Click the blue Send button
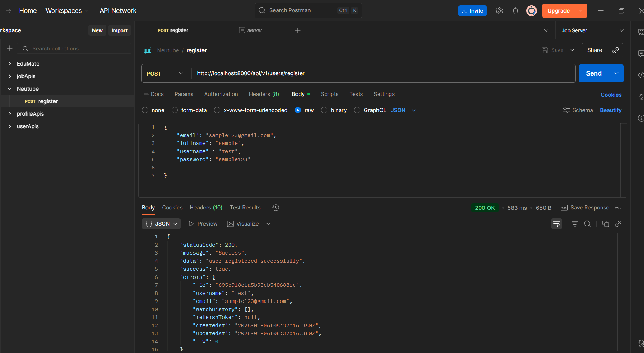The width and height of the screenshot is (644, 353). tap(594, 73)
